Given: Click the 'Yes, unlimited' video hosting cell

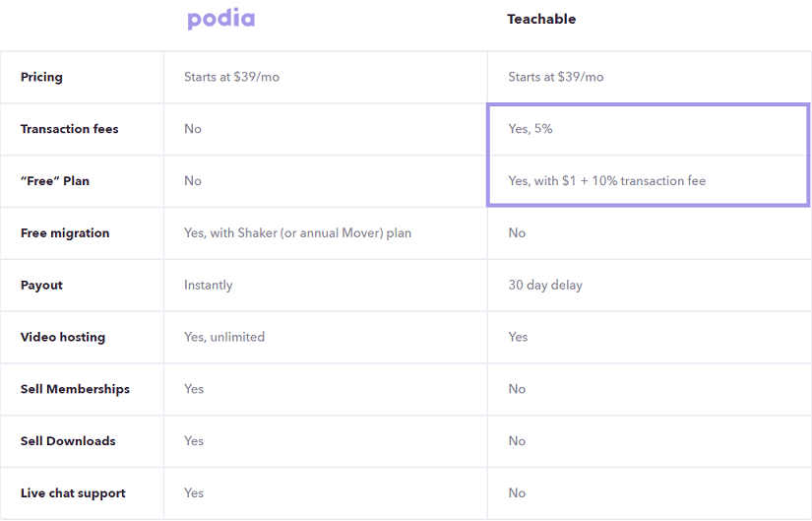Looking at the screenshot, I should [224, 337].
